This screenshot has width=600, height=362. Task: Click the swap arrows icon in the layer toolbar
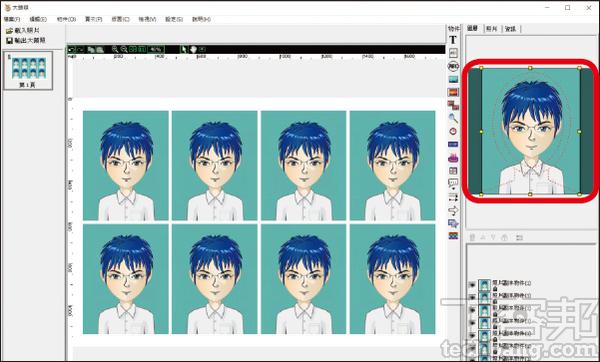(519, 238)
